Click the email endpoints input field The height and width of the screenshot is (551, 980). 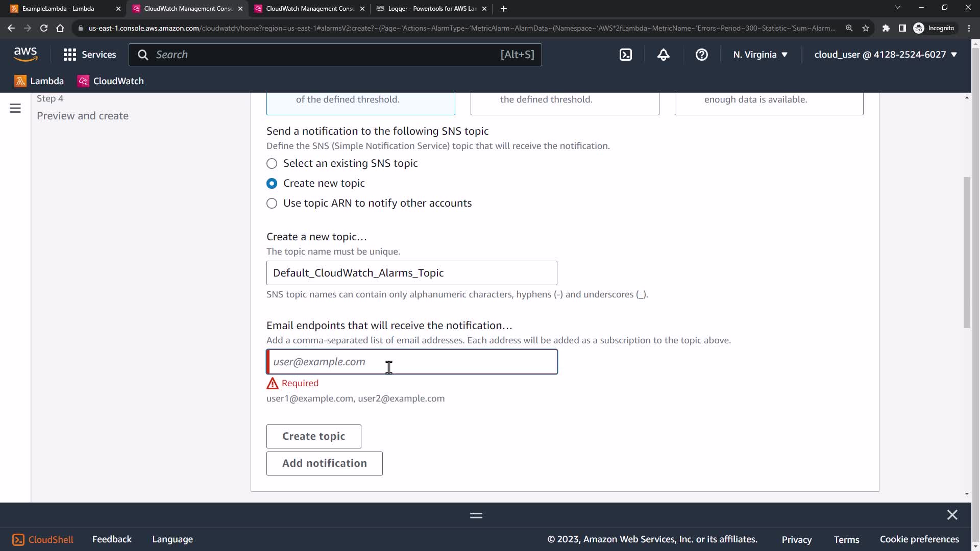click(411, 362)
